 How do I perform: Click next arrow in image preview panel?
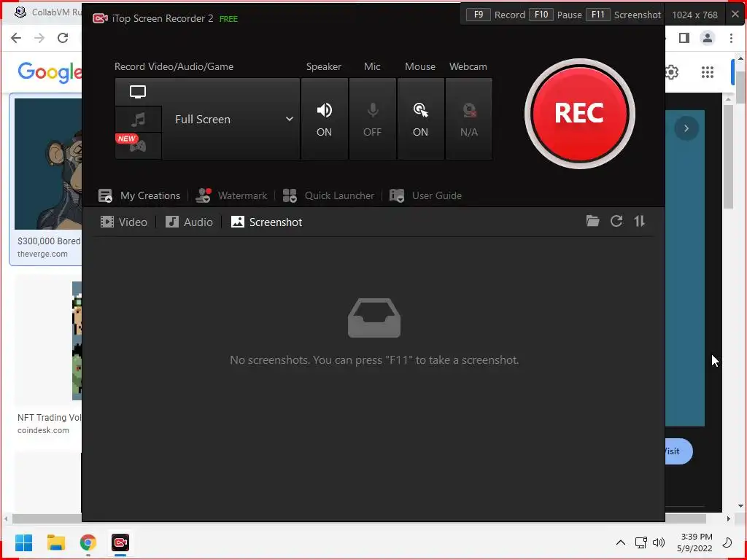[686, 128]
